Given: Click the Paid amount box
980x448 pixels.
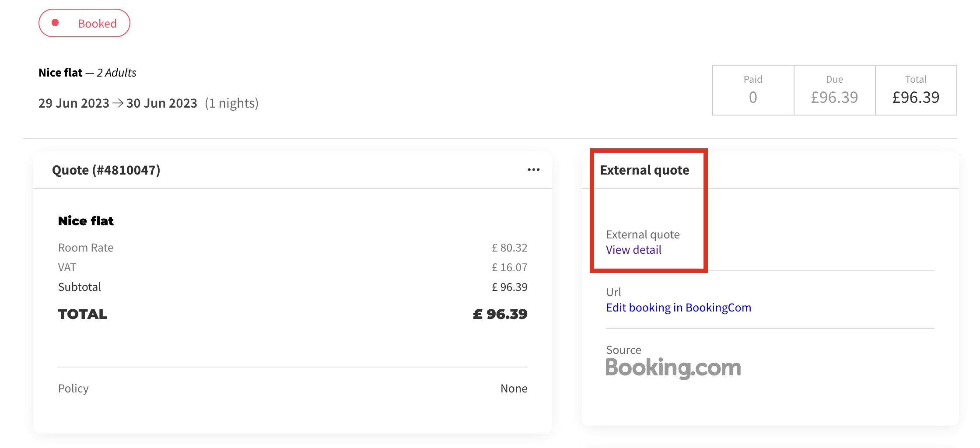Looking at the screenshot, I should point(753,90).
